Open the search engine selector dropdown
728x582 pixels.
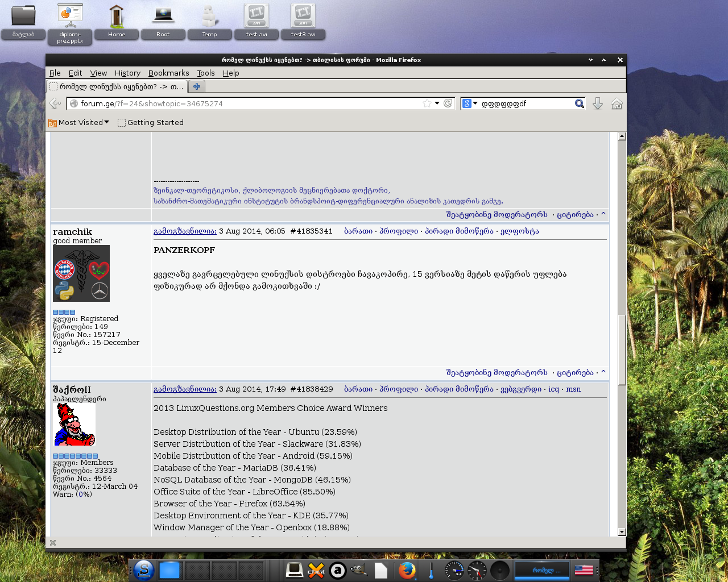[470, 103]
